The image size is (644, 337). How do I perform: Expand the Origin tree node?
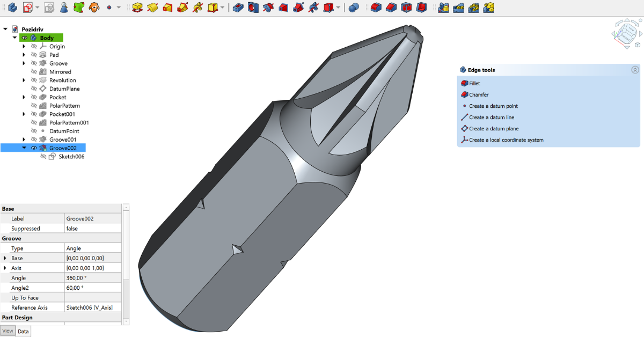tap(24, 46)
